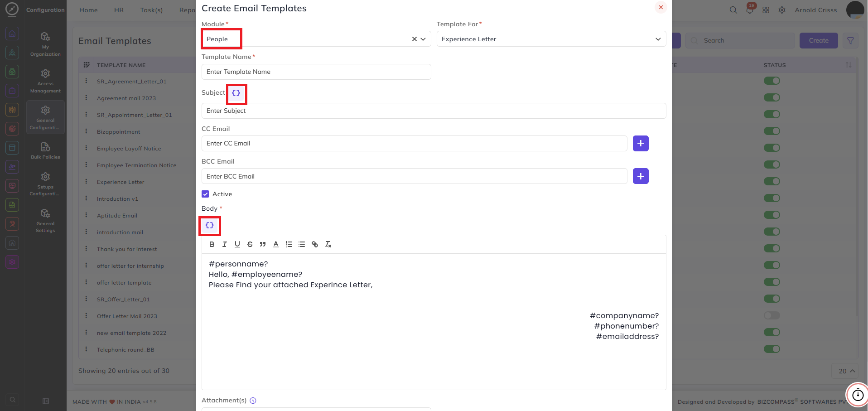Add another CC Email with plus button
The width and height of the screenshot is (868, 411).
coord(641,143)
